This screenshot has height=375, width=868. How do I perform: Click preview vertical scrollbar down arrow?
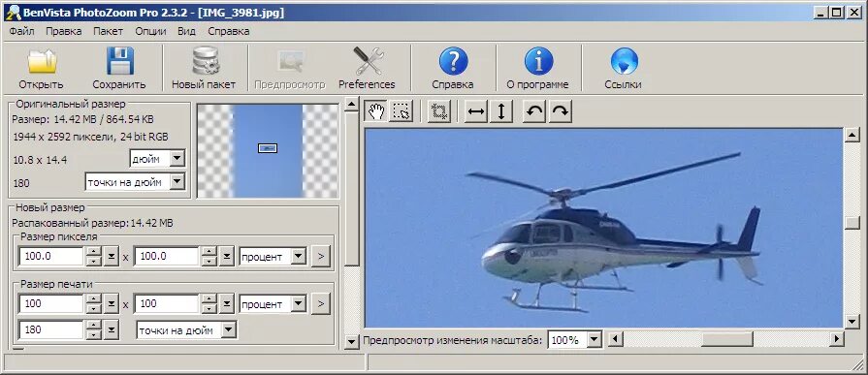coord(852,321)
